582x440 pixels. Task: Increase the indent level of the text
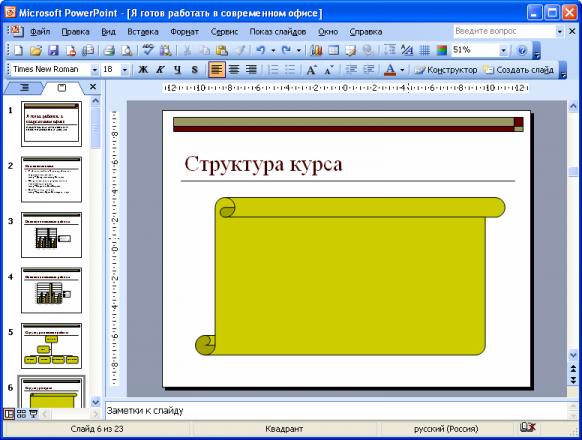pyautogui.click(x=369, y=69)
